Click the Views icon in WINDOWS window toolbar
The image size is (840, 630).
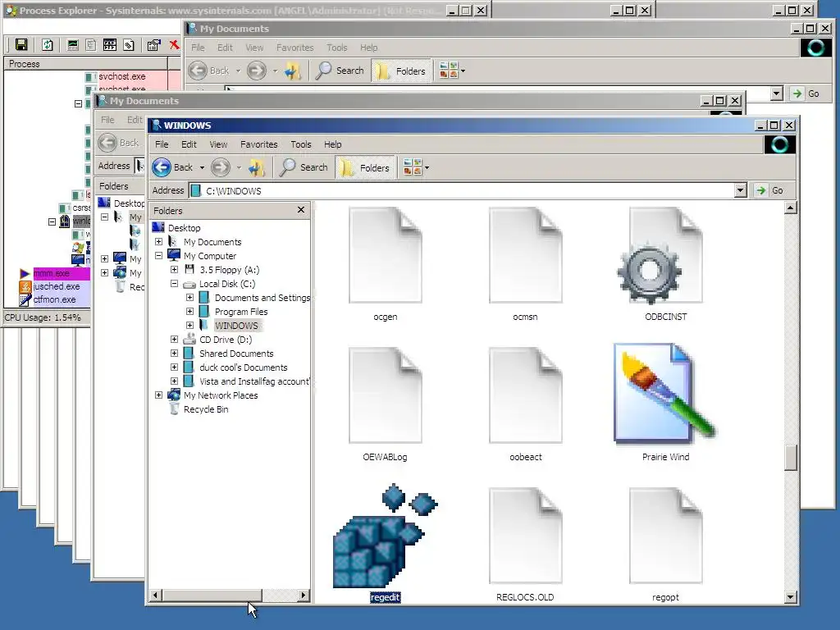click(x=412, y=167)
